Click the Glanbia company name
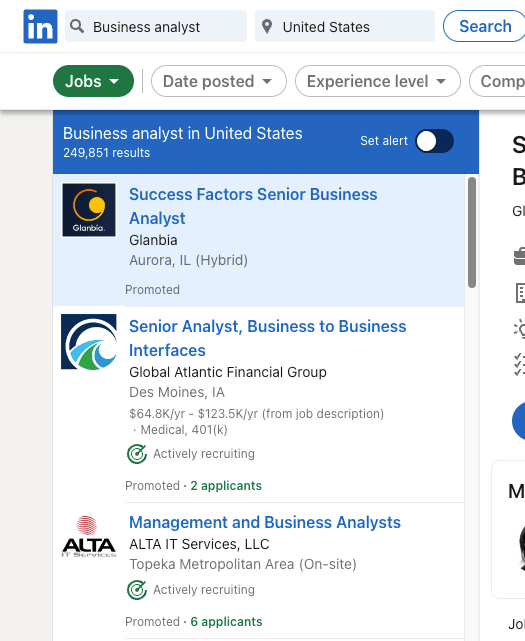 153,240
